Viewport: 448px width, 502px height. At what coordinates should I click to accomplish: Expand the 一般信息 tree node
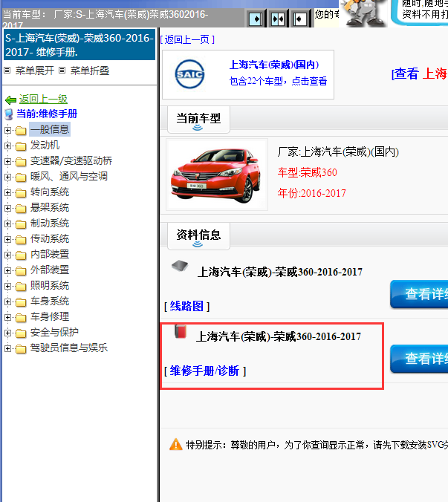[7, 130]
